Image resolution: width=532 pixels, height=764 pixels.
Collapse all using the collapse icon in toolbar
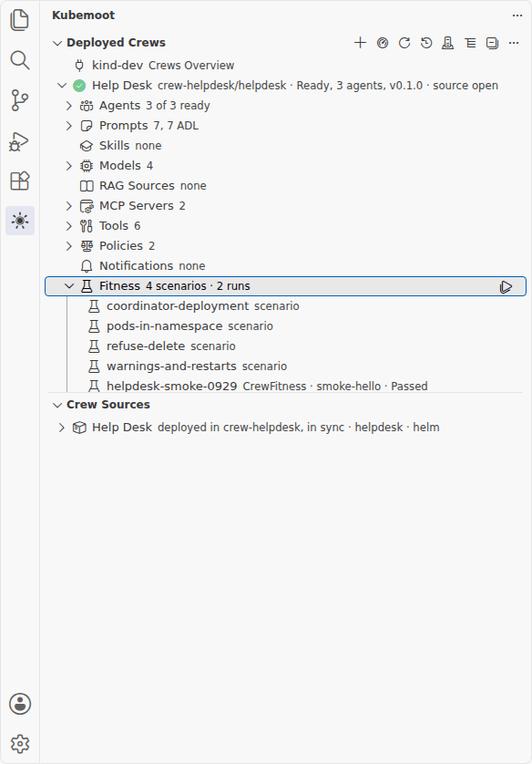[x=492, y=43]
